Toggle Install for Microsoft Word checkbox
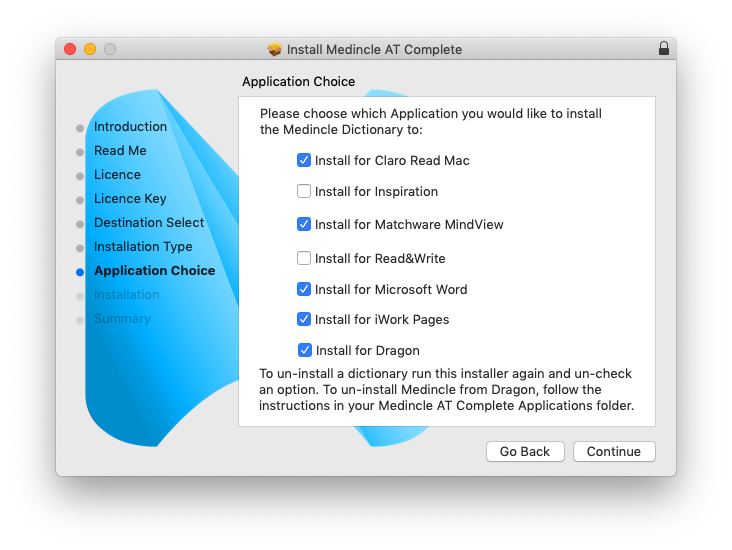 pyautogui.click(x=304, y=289)
